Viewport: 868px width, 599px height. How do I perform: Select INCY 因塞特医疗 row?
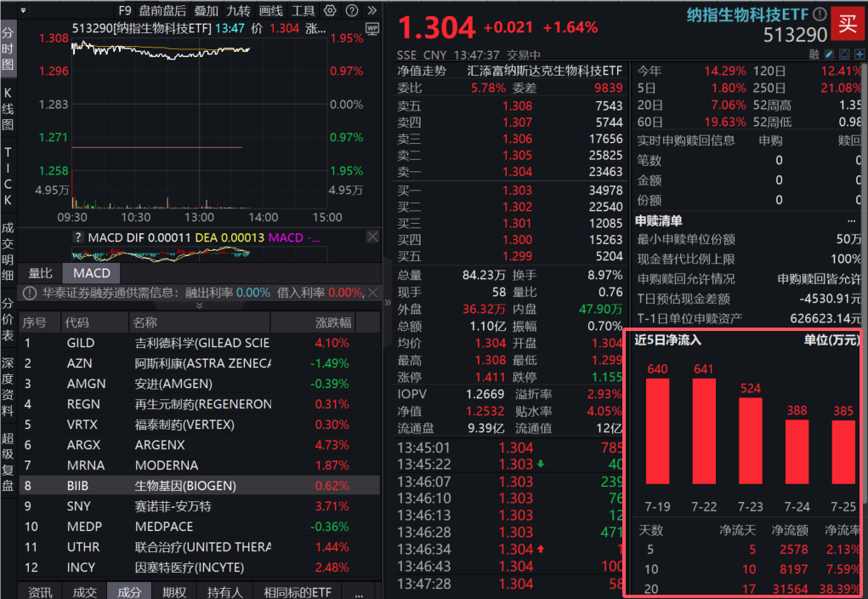pyautogui.click(x=199, y=568)
